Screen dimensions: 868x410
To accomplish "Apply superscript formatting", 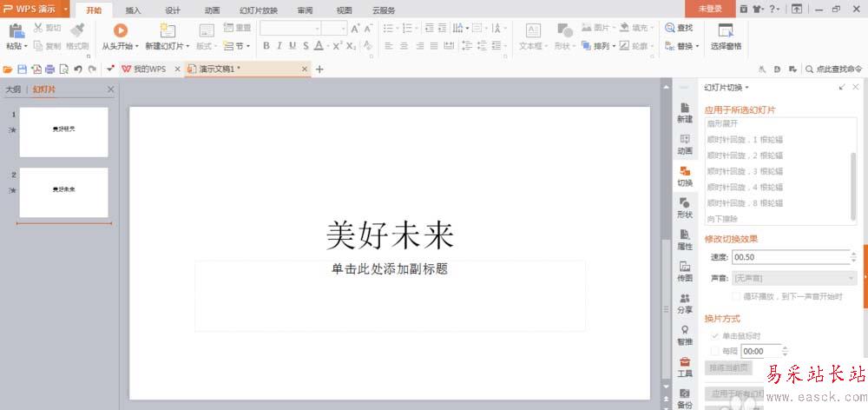I will coord(338,46).
